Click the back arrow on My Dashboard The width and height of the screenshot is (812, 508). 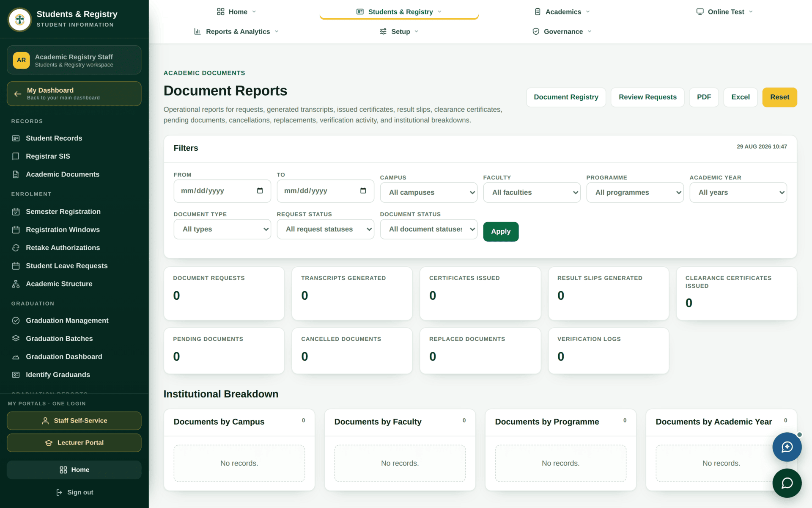point(17,94)
